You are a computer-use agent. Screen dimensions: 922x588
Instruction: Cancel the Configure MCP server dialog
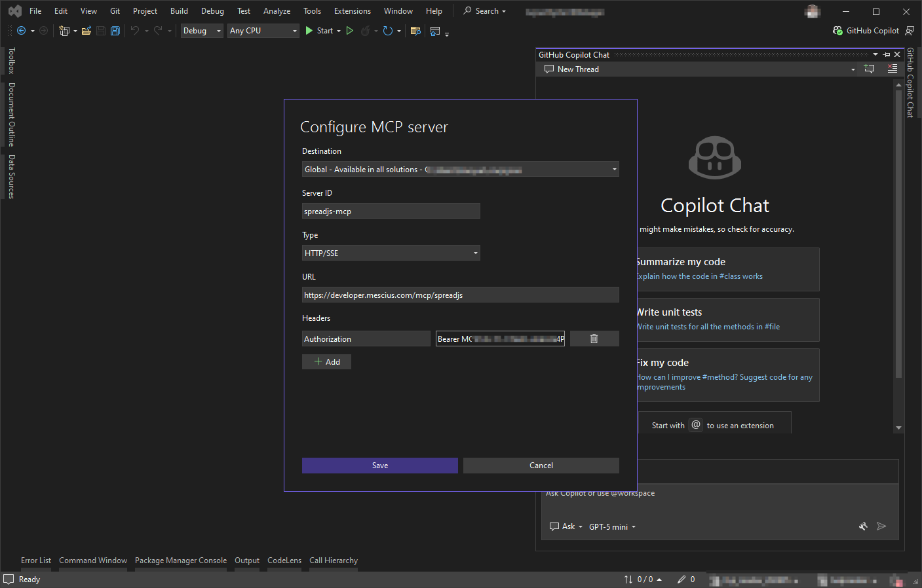pos(541,466)
